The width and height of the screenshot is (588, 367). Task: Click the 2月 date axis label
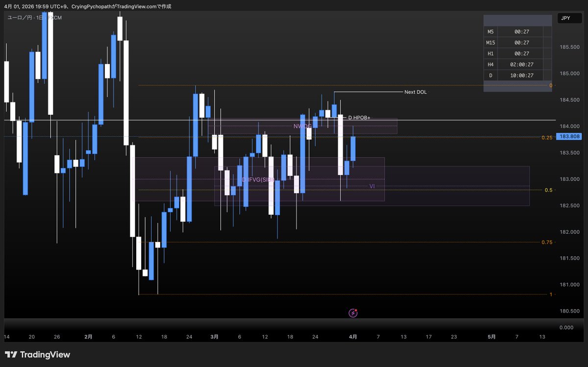(x=88, y=337)
